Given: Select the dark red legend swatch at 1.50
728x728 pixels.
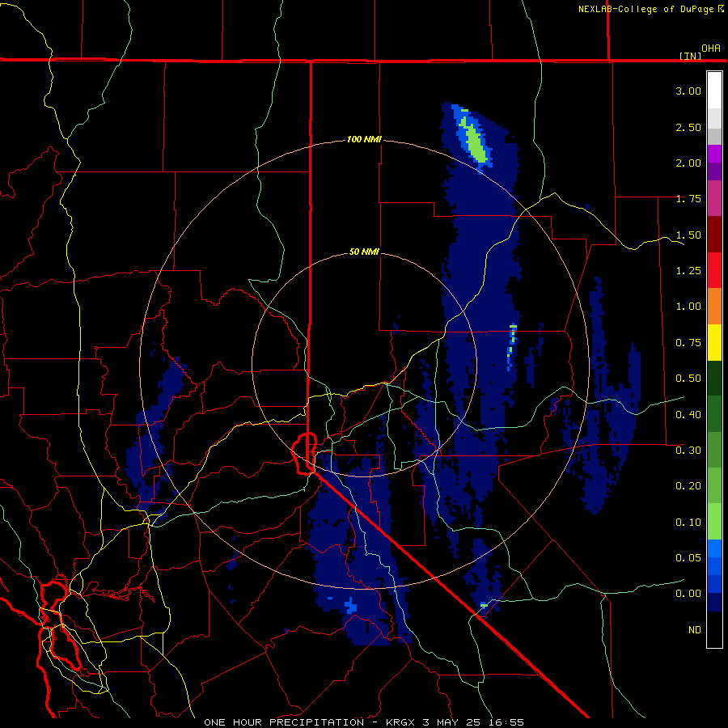Looking at the screenshot, I should (714, 235).
